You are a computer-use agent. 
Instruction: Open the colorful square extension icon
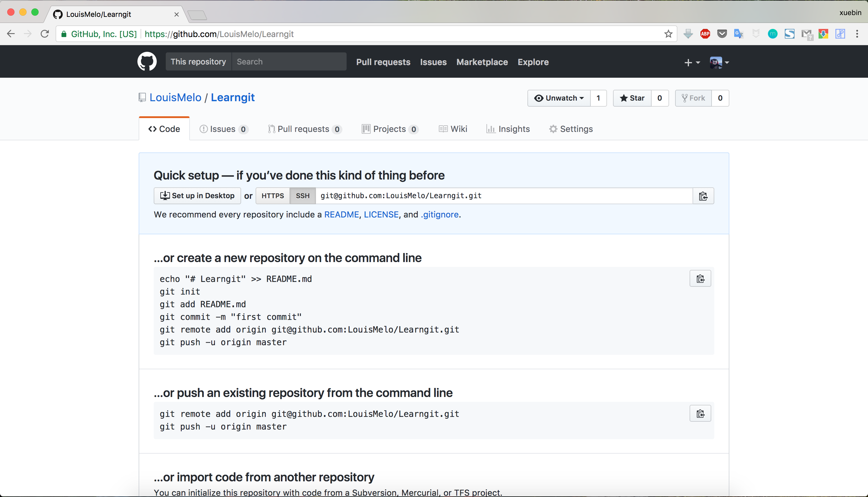tap(823, 34)
